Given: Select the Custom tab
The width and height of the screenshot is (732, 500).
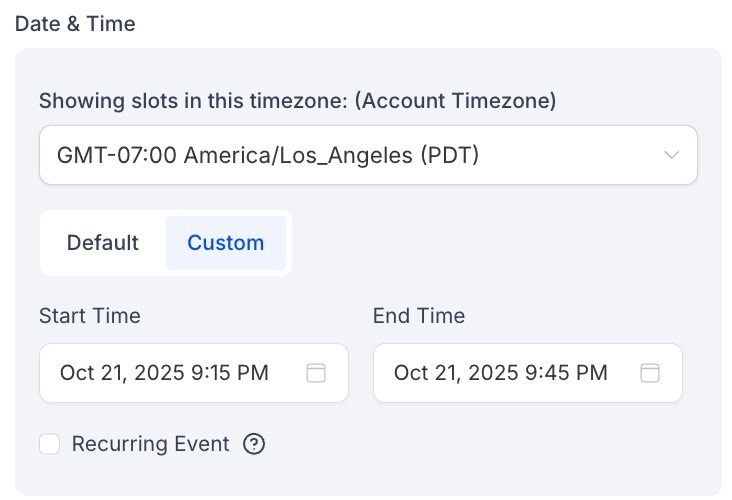Looking at the screenshot, I should 226,243.
